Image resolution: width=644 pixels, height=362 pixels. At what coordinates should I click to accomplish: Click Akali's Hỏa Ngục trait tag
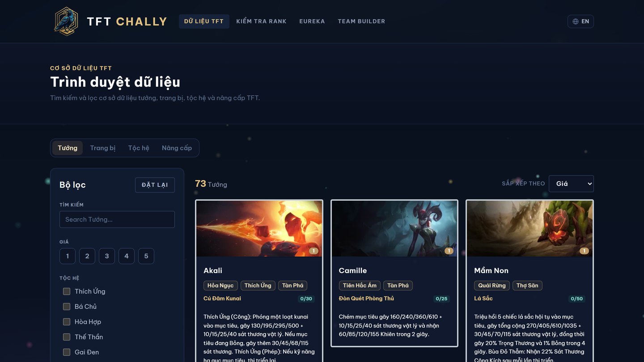[x=220, y=286]
